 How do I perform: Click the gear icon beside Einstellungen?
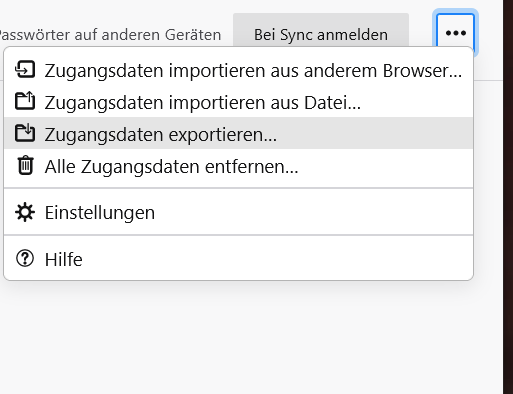coord(25,212)
